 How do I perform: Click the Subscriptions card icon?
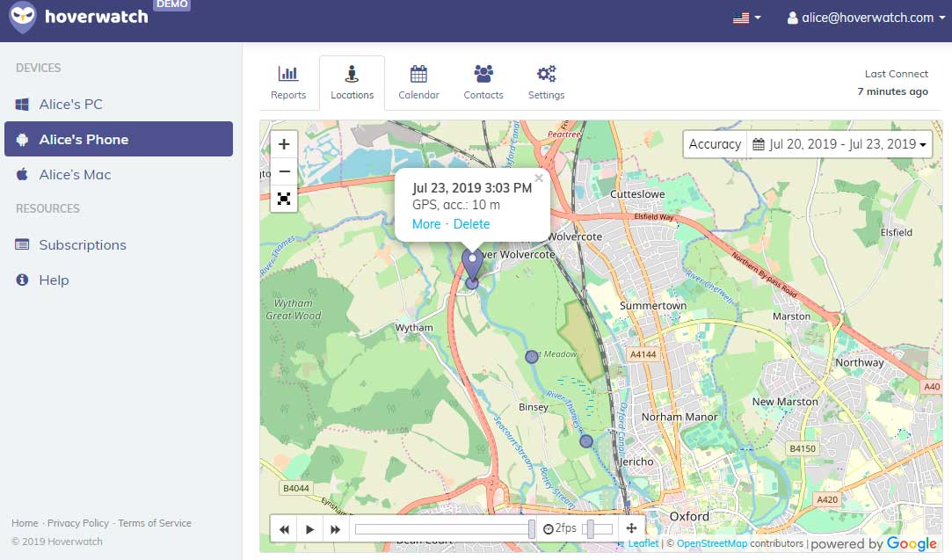[x=22, y=244]
